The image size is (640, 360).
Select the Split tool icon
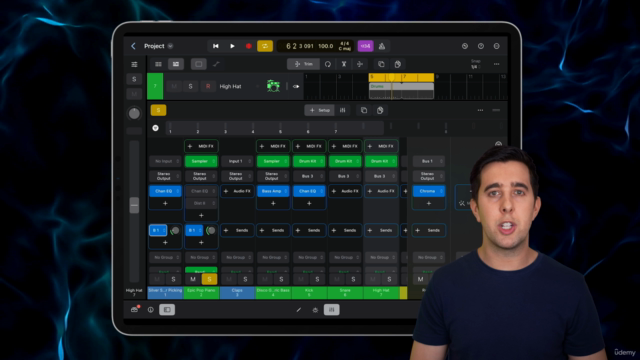click(x=344, y=64)
